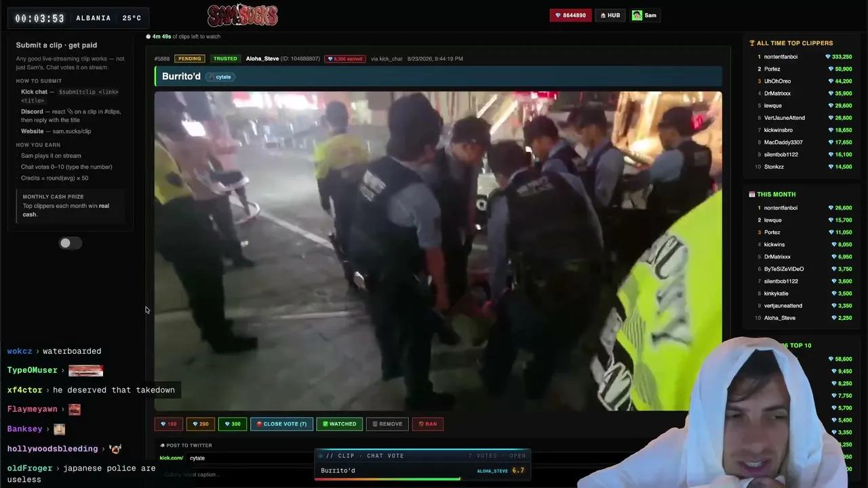Click the house icon on HUB button
Screen dimensions: 868x488
pyautogui.click(x=603, y=16)
